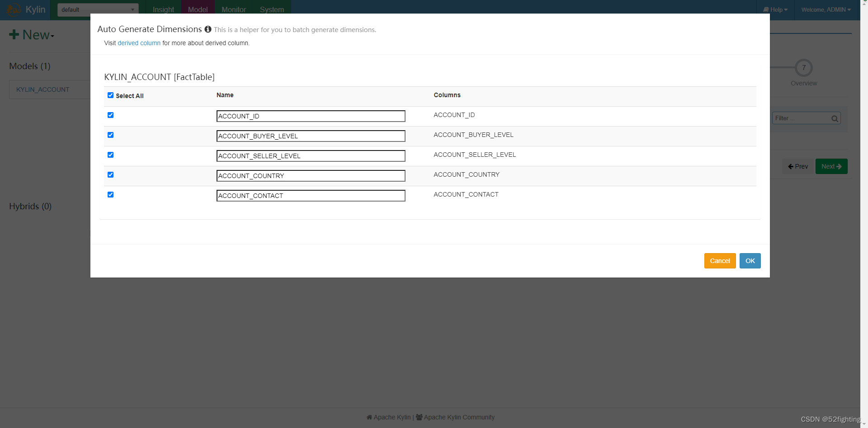Image resolution: width=868 pixels, height=428 pixels.
Task: Edit the ACCOUNT_ID name field
Action: pyautogui.click(x=311, y=116)
